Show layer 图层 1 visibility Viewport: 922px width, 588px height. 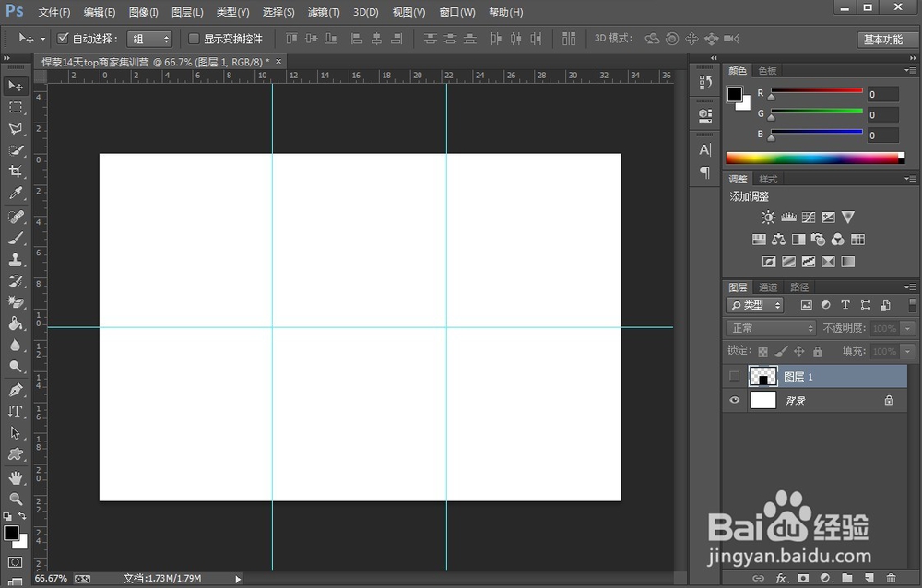pyautogui.click(x=734, y=376)
